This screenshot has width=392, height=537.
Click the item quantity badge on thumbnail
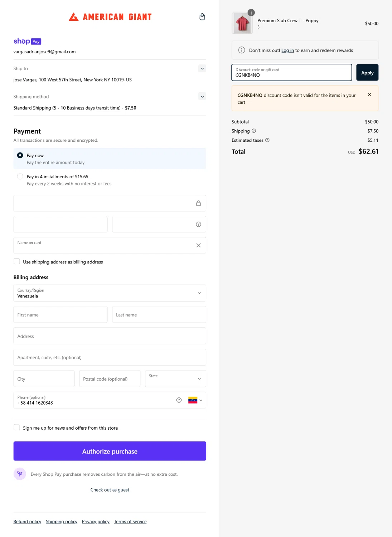(251, 13)
